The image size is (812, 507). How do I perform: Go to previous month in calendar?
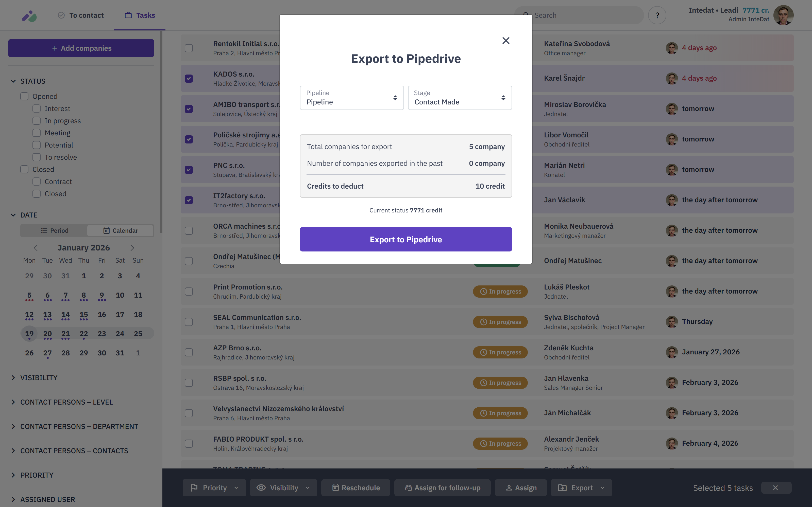tap(36, 248)
